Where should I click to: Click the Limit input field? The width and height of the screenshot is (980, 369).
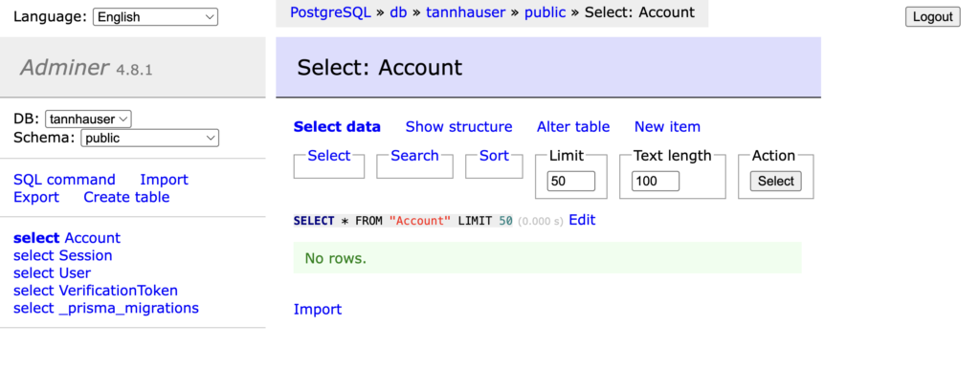(x=571, y=181)
